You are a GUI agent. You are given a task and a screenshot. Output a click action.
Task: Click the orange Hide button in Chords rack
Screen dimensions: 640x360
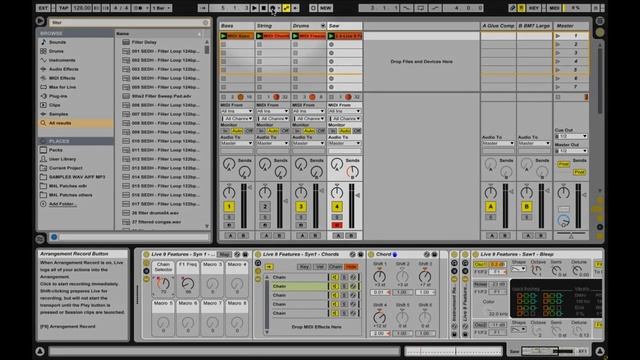[x=351, y=267]
